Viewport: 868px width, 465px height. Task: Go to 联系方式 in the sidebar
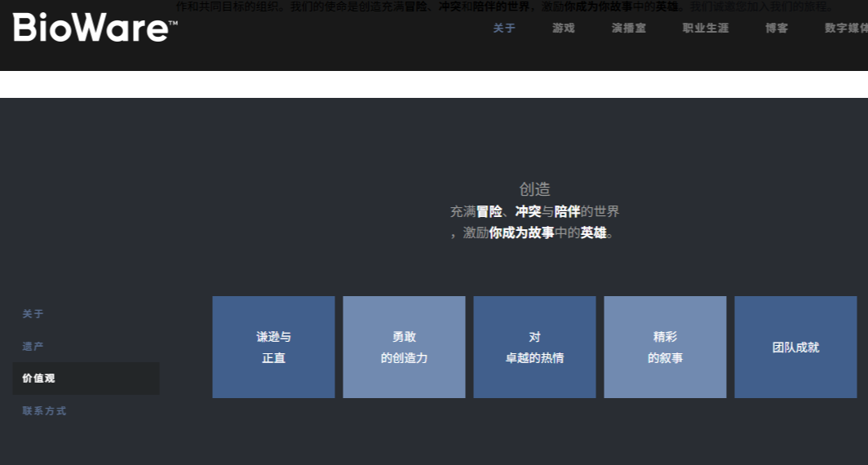44,411
